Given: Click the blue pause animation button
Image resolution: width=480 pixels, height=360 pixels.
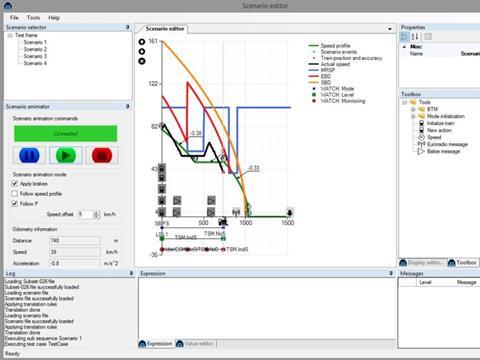Looking at the screenshot, I should pyautogui.click(x=29, y=155).
